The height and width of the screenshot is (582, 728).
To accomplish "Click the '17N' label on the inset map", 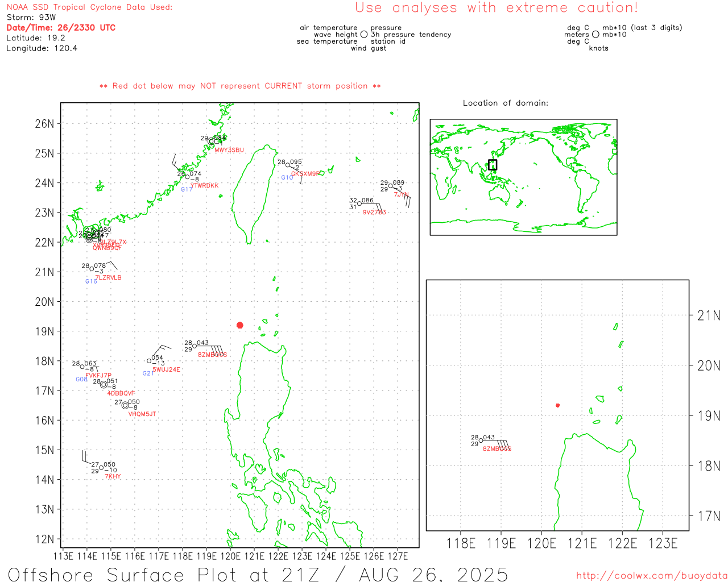I will click(709, 516).
